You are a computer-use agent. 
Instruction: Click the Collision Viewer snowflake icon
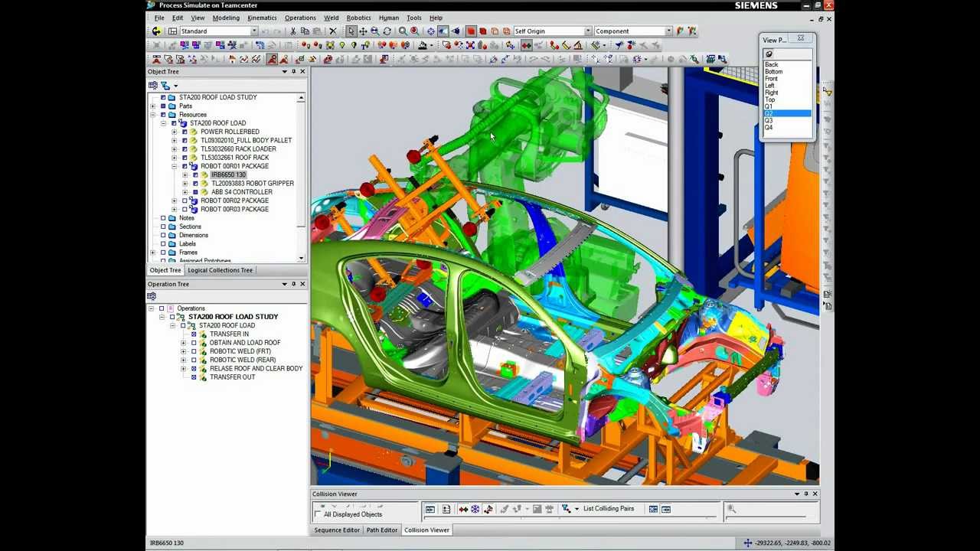point(475,509)
